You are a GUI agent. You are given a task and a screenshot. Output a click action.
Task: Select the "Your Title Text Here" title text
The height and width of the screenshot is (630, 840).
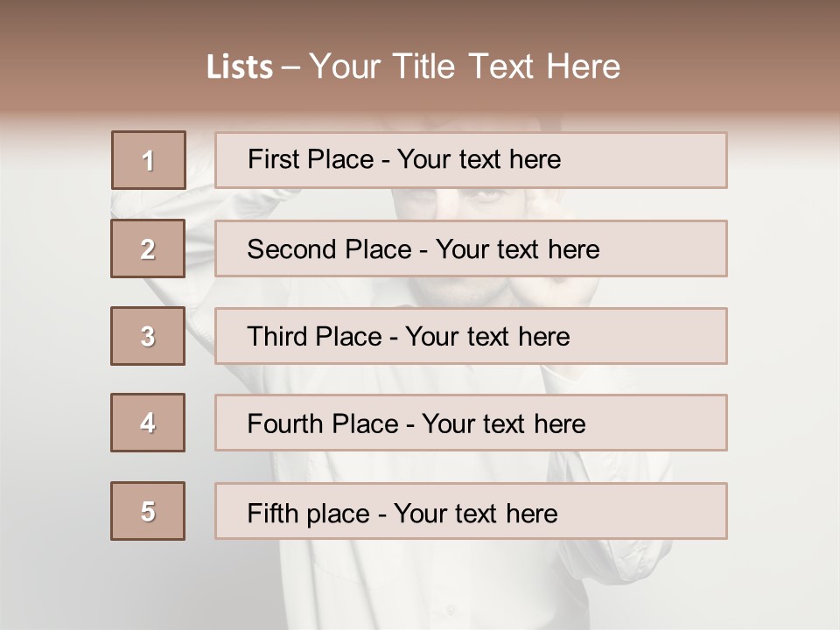(x=465, y=66)
